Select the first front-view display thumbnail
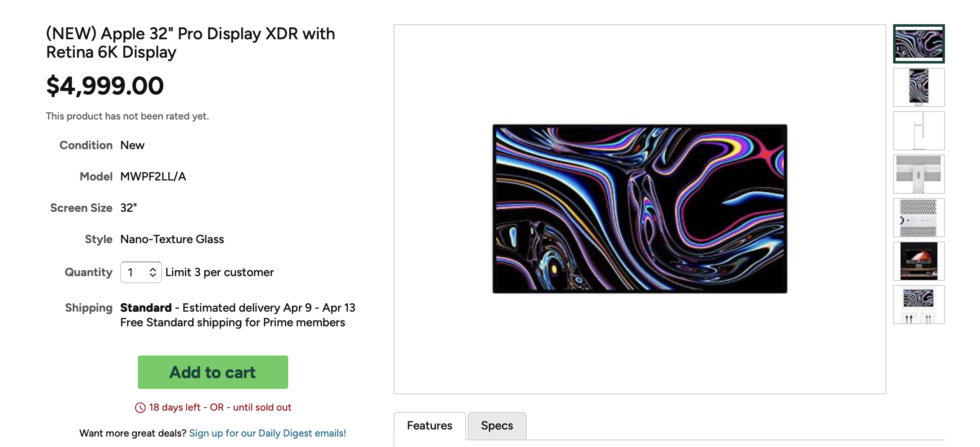This screenshot has height=447, width=980. pos(919,44)
